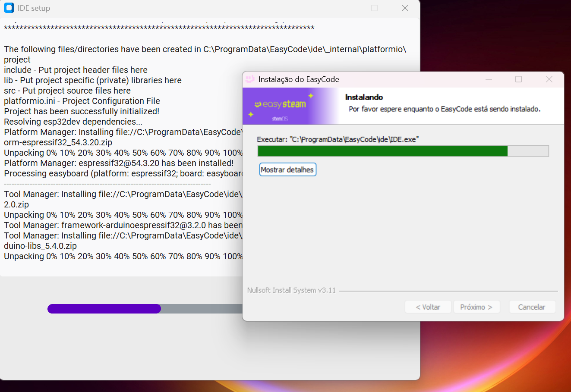Click the 'Nullsoft Install System v3.11' text
Image resolution: width=571 pixels, height=392 pixels.
(291, 290)
